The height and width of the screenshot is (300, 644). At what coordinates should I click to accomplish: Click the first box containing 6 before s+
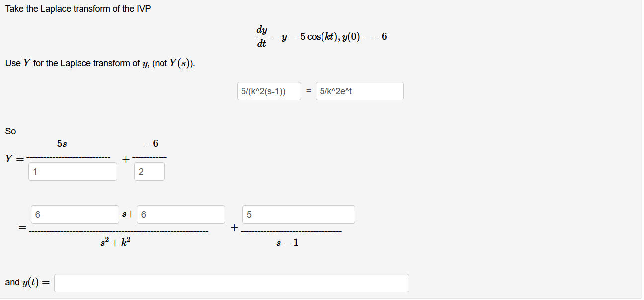pos(75,214)
